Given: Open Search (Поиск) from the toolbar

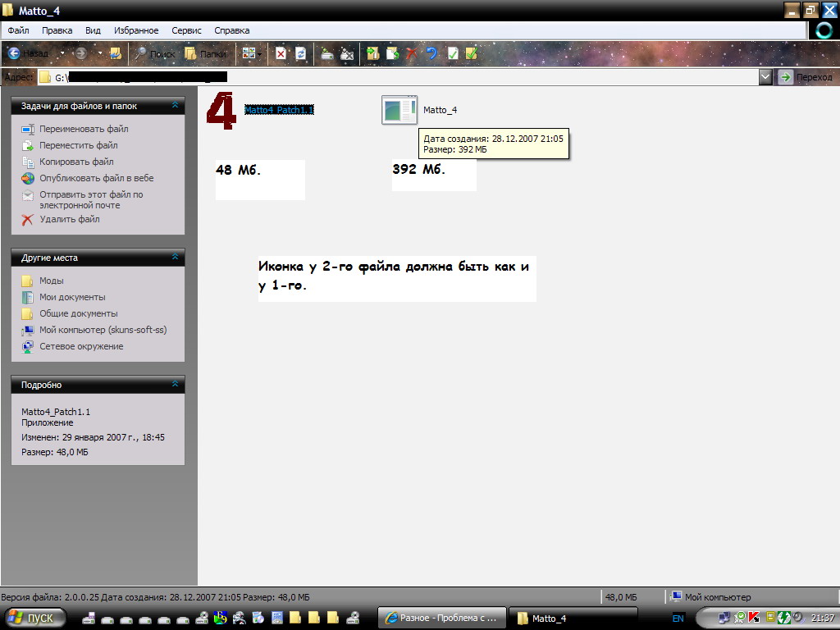Looking at the screenshot, I should 155,53.
